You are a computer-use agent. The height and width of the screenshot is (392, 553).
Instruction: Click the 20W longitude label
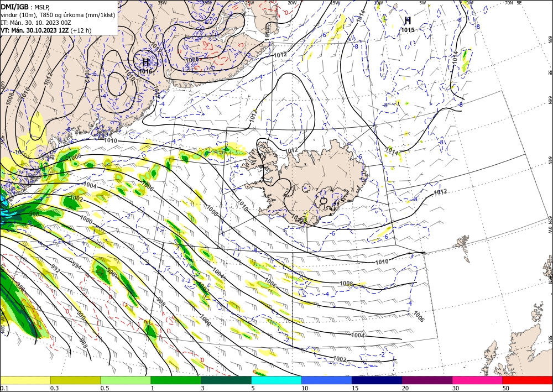pos(292,3)
